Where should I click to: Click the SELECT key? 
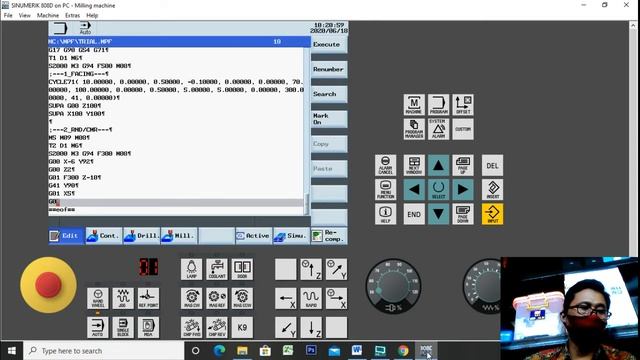(438, 189)
